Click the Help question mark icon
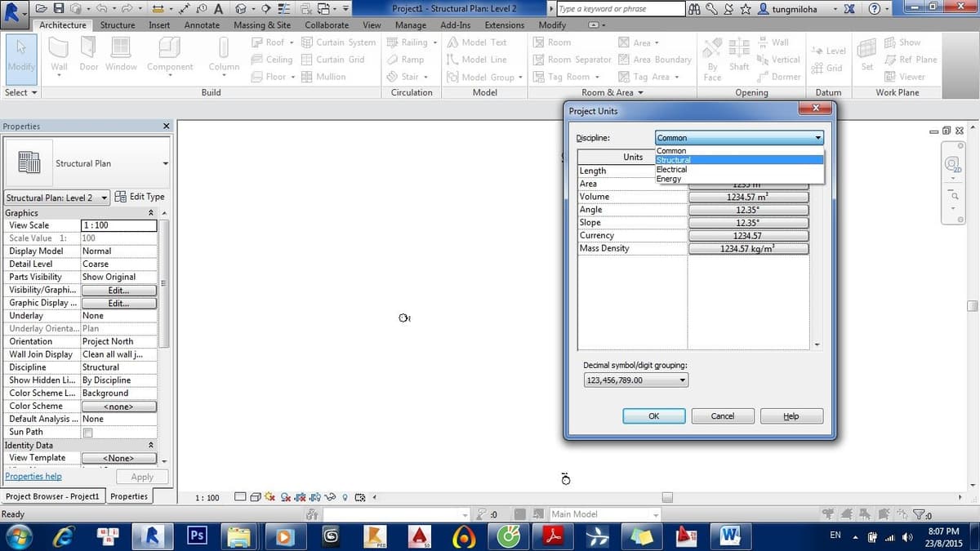 pos(875,8)
